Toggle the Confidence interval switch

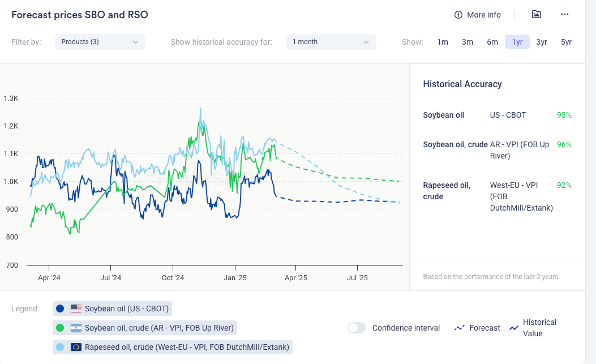357,328
